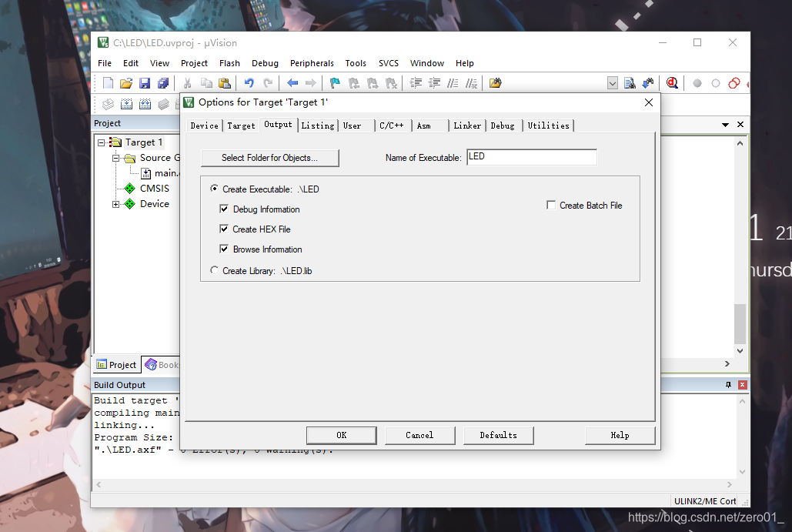Click the Undo arrow icon
792x532 pixels.
pos(249,83)
